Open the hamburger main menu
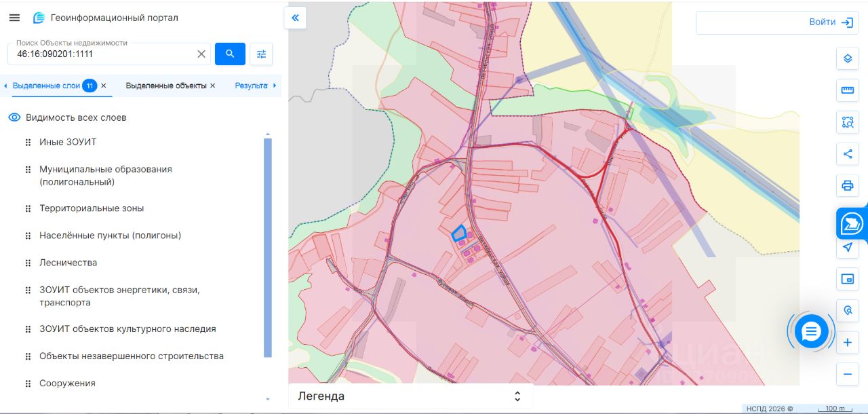The height and width of the screenshot is (414, 868). coord(14,18)
